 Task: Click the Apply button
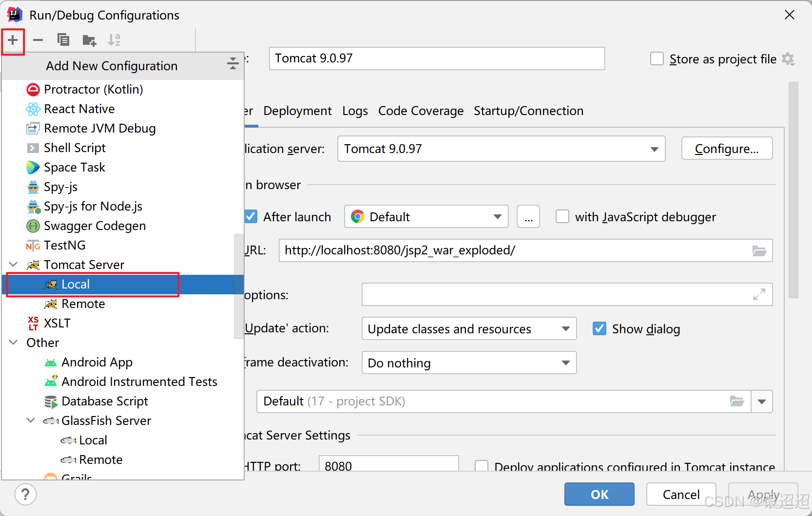pyautogui.click(x=763, y=494)
